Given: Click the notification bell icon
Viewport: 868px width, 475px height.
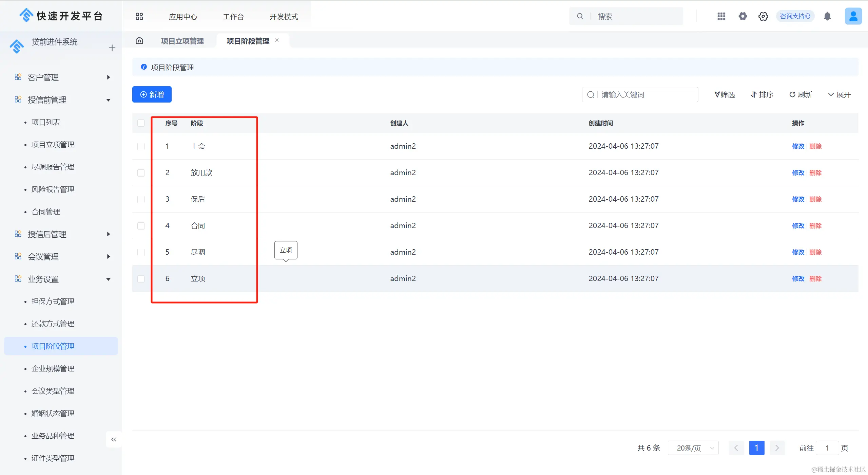Looking at the screenshot, I should pos(827,16).
